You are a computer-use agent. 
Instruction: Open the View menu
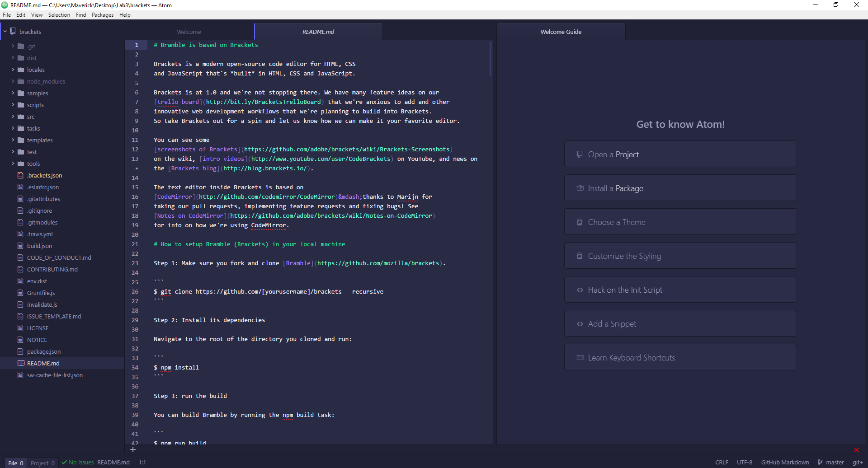click(x=37, y=15)
